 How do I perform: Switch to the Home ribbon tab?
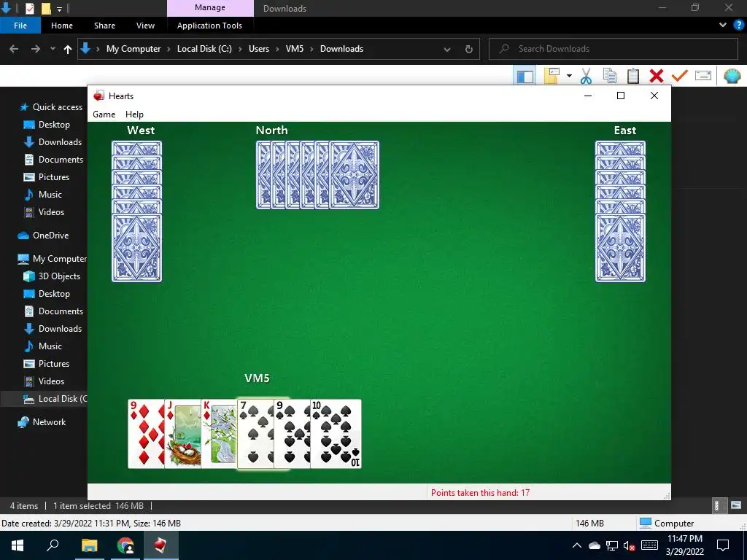pyautogui.click(x=62, y=26)
